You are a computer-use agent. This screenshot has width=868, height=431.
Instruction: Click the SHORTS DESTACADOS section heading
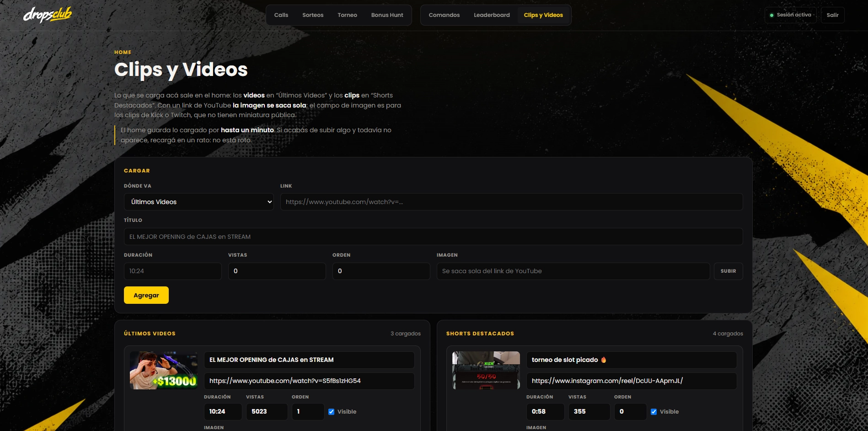[480, 334]
